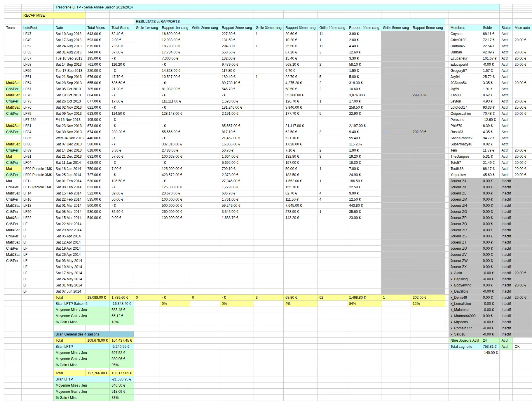Select the "18,088.00 €" season total mises cell
Screen dimensions: 532x405
(x=97, y=298)
